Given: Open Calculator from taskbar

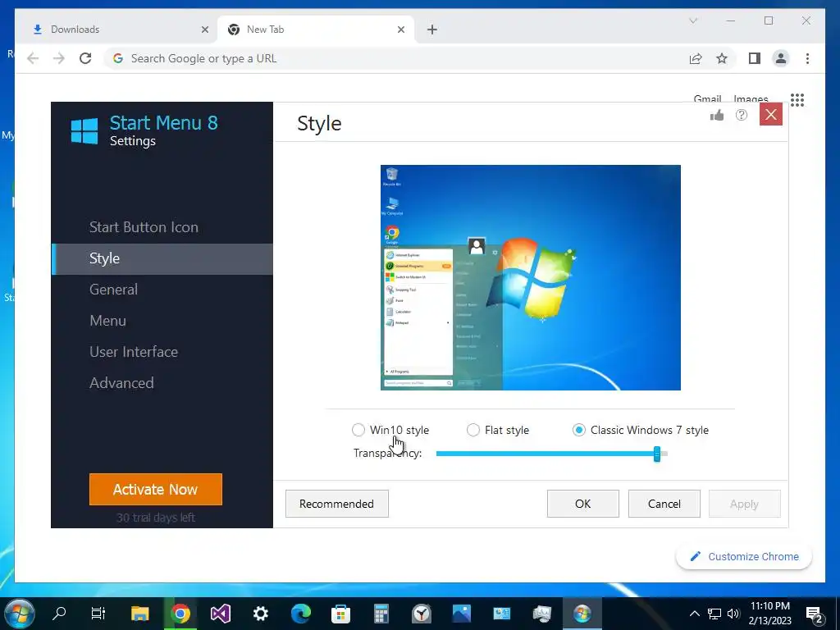Looking at the screenshot, I should (381, 613).
